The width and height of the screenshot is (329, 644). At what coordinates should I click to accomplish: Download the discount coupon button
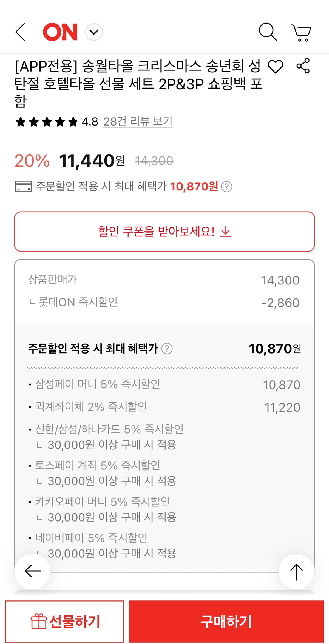pyautogui.click(x=164, y=232)
